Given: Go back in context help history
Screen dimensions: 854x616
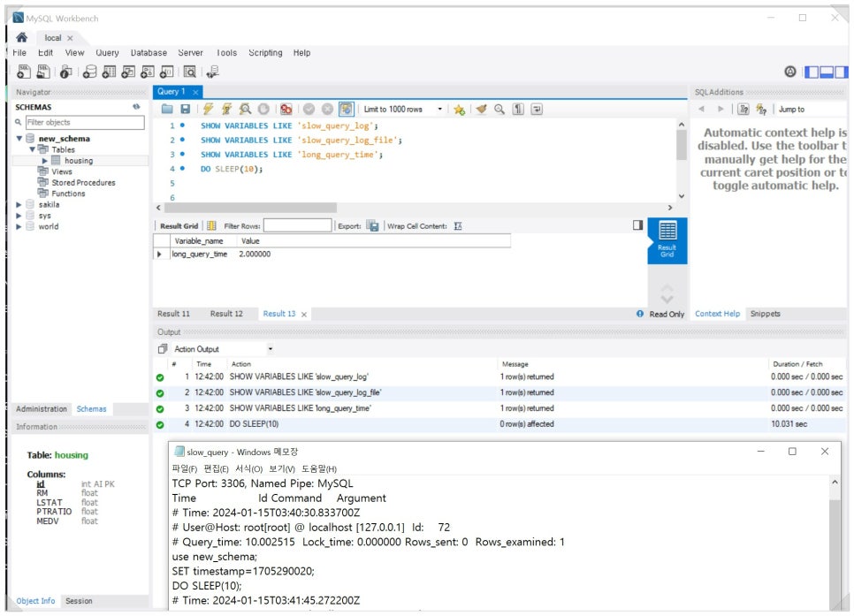Looking at the screenshot, I should (702, 109).
